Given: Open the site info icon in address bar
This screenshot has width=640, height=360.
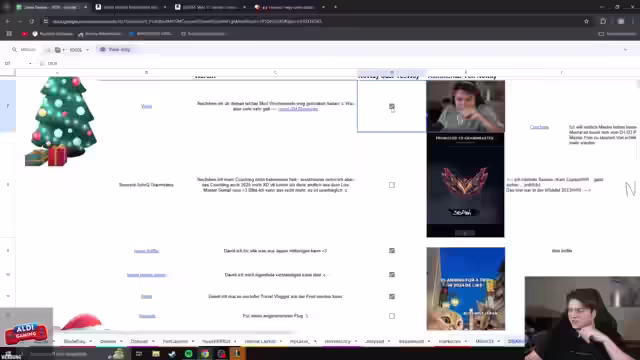Looking at the screenshot, I should (x=46, y=21).
